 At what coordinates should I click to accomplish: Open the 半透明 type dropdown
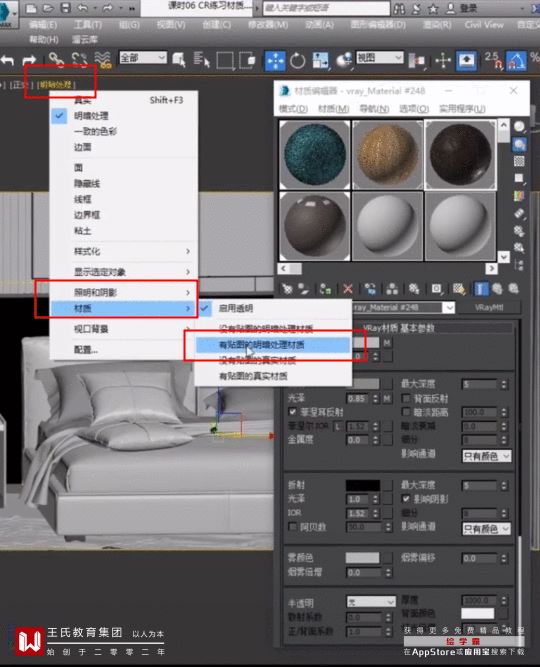[x=371, y=601]
